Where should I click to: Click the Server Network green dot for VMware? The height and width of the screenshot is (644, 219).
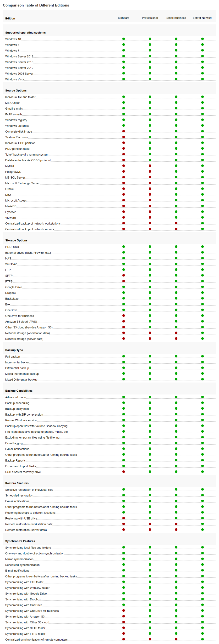pyautogui.click(x=203, y=218)
